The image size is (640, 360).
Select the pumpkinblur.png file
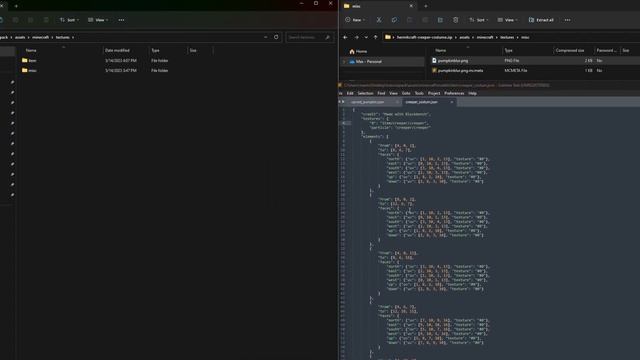[453, 60]
